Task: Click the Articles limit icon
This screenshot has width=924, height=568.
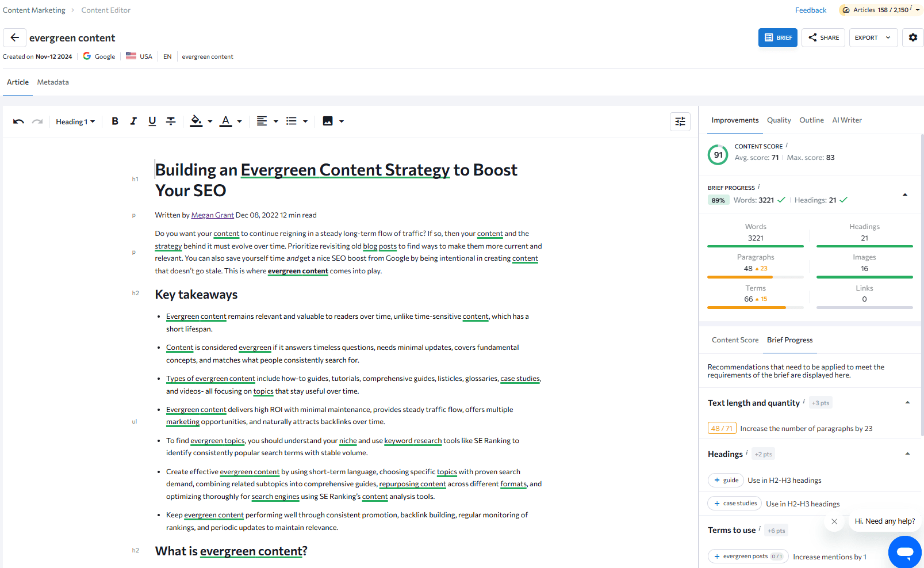Action: (846, 10)
